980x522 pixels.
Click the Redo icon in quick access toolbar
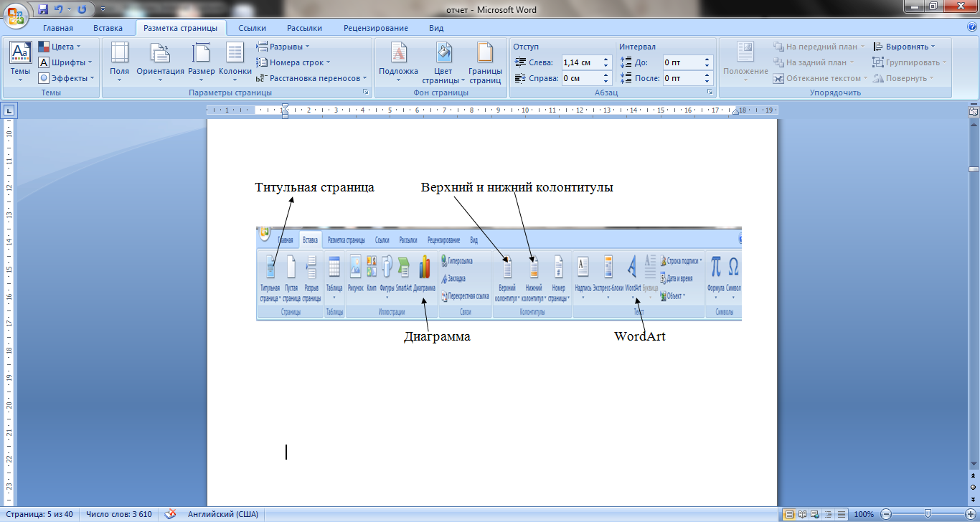coord(82,9)
